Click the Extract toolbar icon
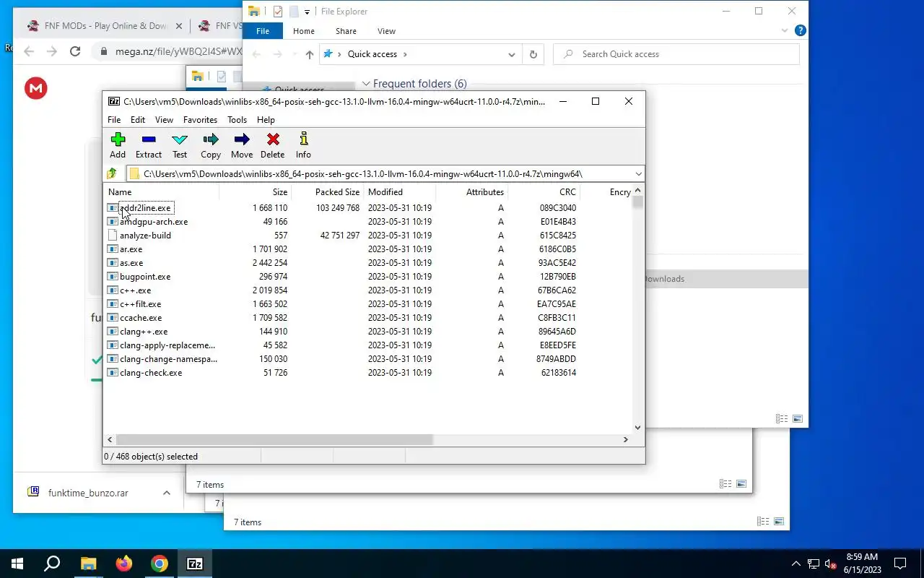The width and height of the screenshot is (924, 578). 149,145
